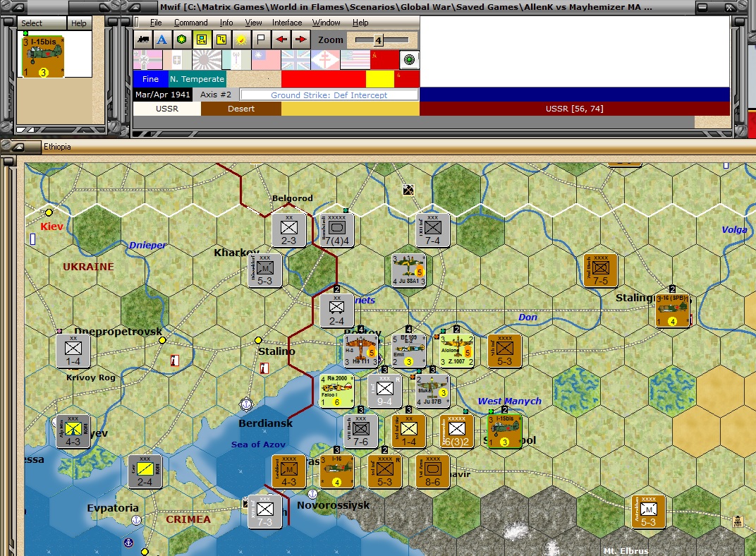
Task: Select the Z.1007 Alcione bomber counter
Action: coord(456,351)
